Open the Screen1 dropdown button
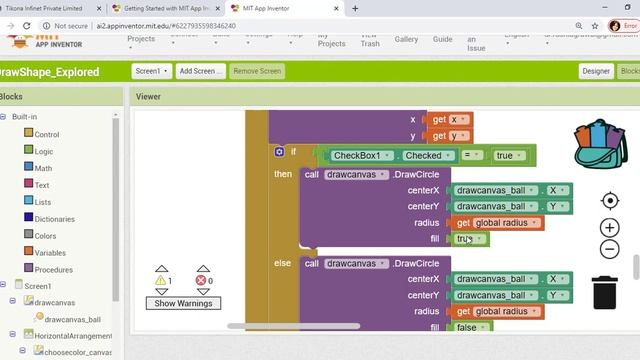Image resolution: width=640 pixels, height=360 pixels. 151,71
